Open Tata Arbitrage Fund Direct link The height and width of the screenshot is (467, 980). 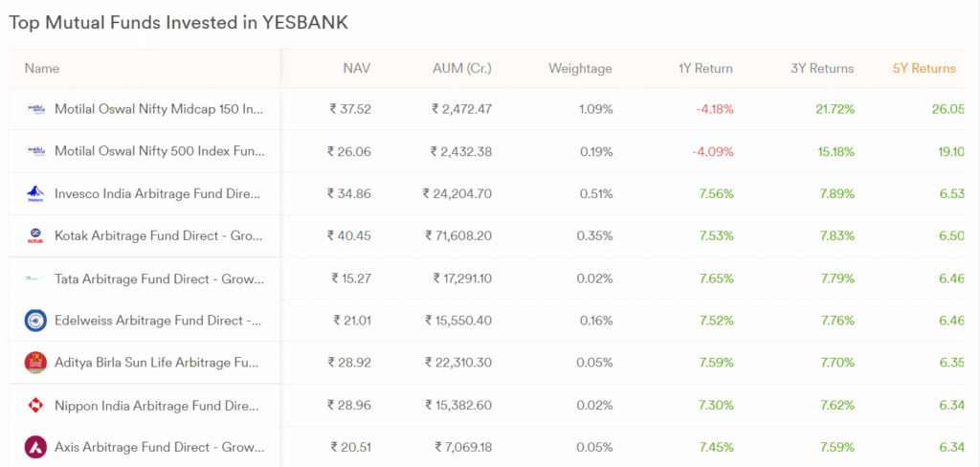point(160,278)
